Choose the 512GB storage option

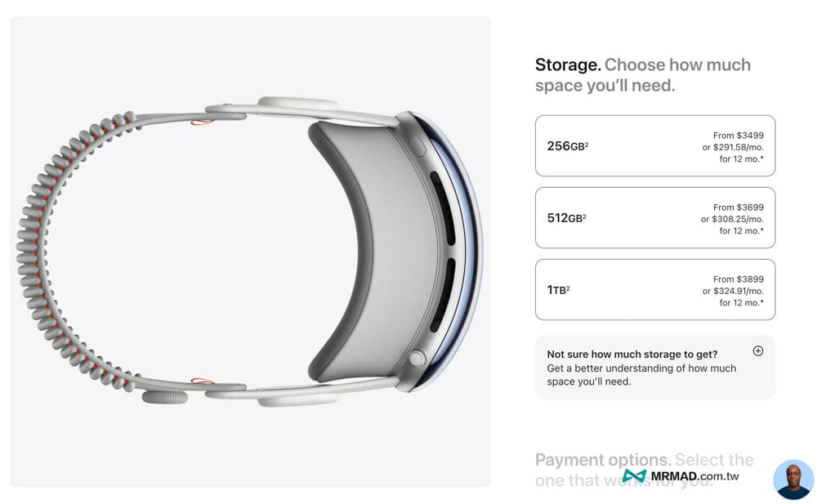point(654,218)
